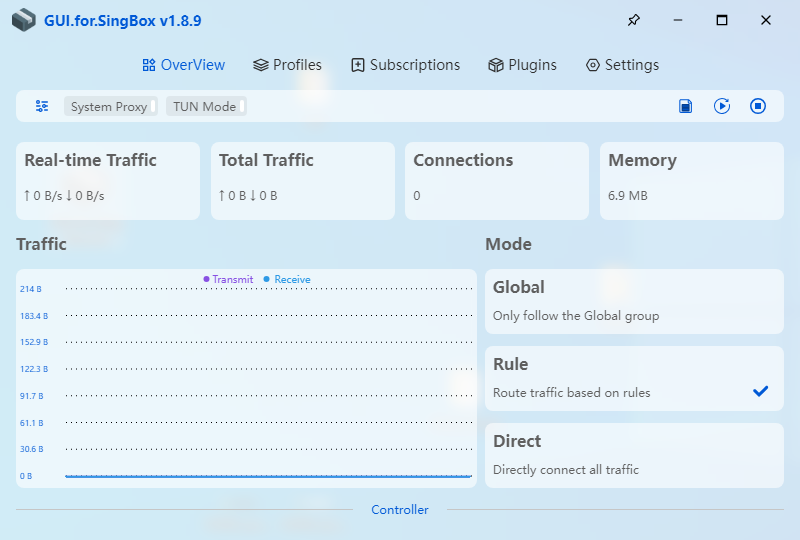This screenshot has width=800, height=540.
Task: Restart the core with the play icon
Action: (721, 106)
